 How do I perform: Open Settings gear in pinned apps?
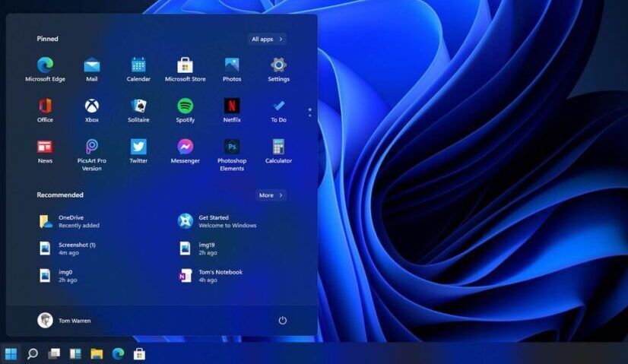(x=278, y=70)
